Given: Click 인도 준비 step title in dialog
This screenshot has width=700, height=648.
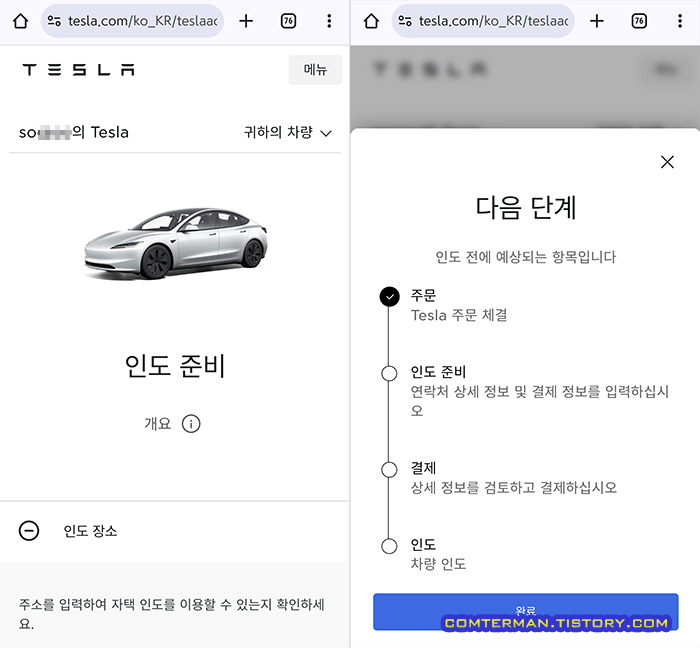Looking at the screenshot, I should pyautogui.click(x=438, y=372).
